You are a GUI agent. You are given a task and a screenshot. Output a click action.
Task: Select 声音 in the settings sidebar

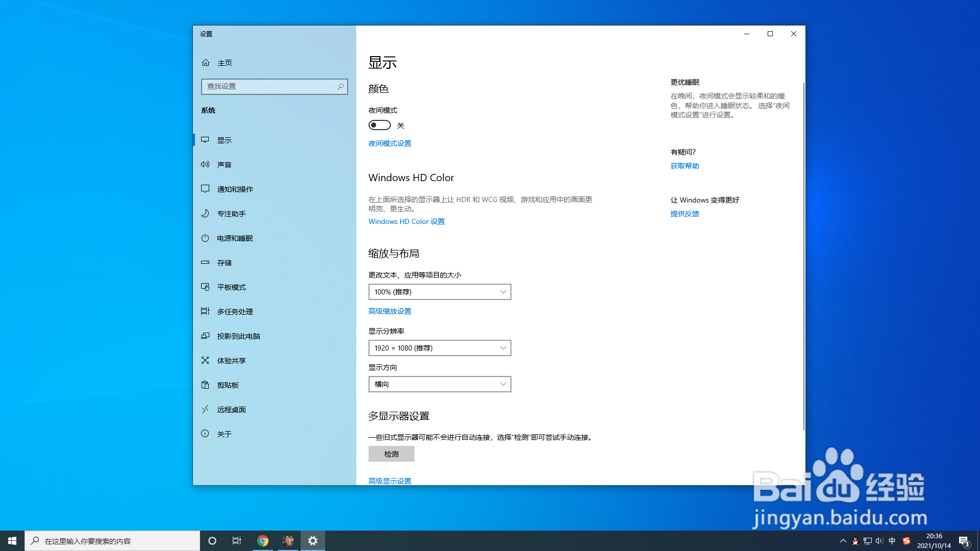coord(275,164)
